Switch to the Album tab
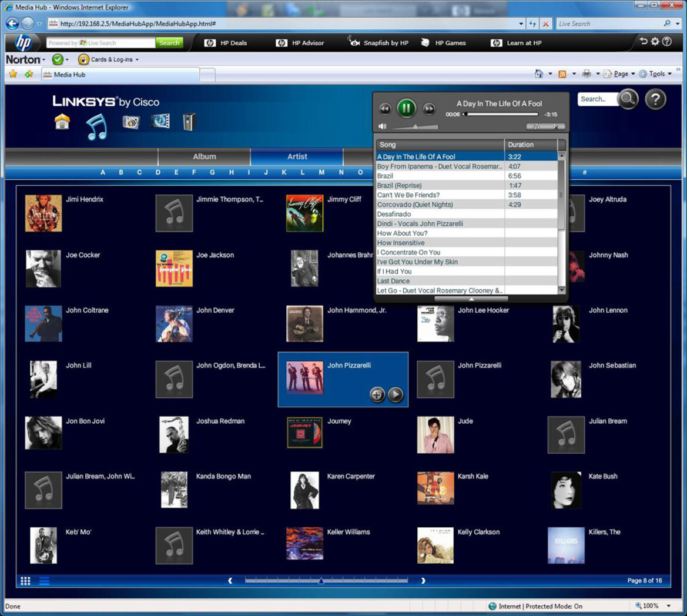The image size is (687, 616). pos(204,156)
